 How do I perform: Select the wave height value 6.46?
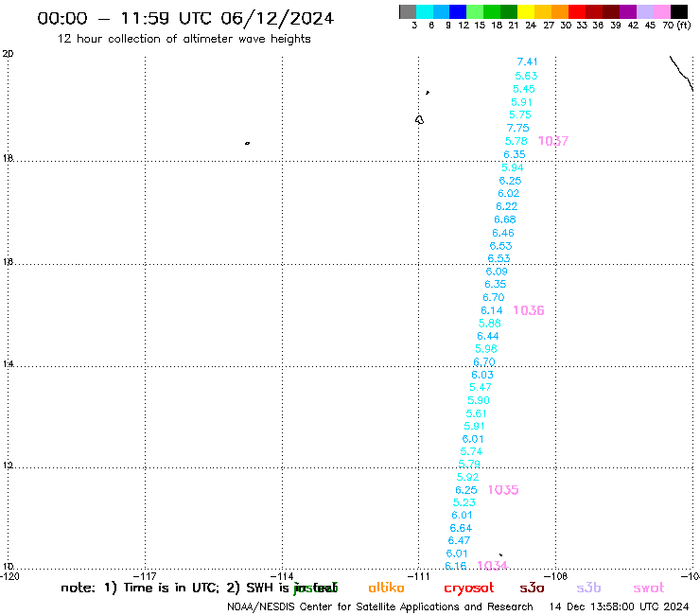[503, 233]
